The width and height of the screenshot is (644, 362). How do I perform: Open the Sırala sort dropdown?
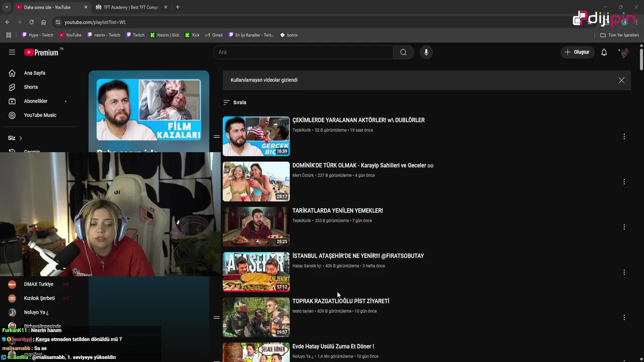pyautogui.click(x=235, y=103)
